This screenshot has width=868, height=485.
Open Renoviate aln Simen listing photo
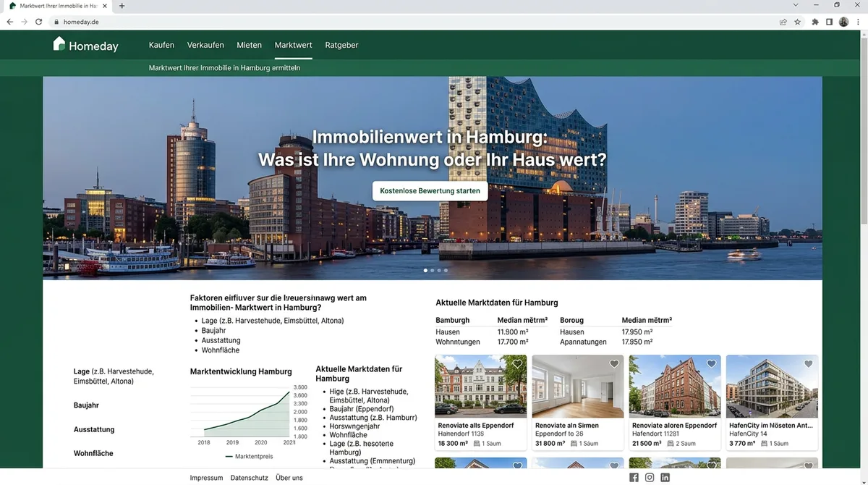(x=578, y=386)
